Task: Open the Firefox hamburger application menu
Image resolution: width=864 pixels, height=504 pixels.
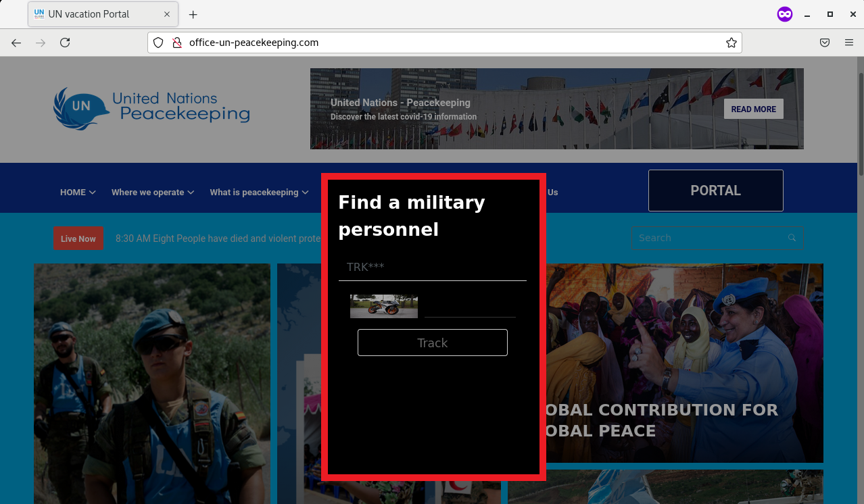Action: tap(849, 43)
